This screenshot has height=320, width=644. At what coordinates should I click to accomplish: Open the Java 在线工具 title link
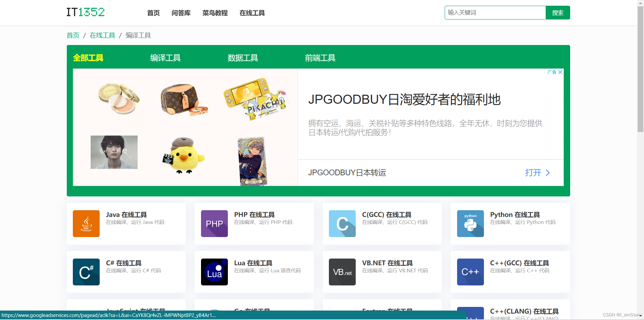click(x=127, y=215)
